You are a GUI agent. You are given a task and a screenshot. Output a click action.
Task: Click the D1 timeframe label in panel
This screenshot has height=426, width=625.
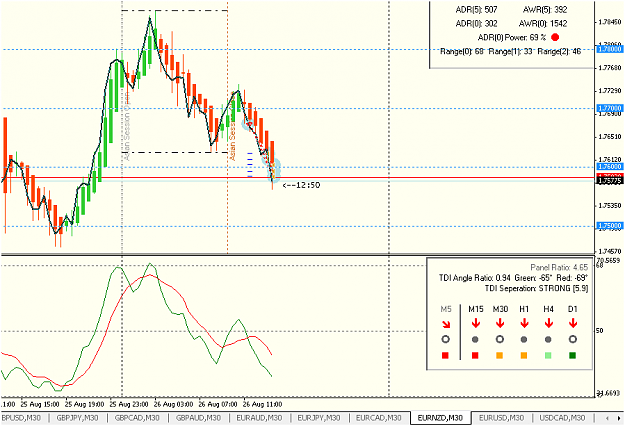573,309
